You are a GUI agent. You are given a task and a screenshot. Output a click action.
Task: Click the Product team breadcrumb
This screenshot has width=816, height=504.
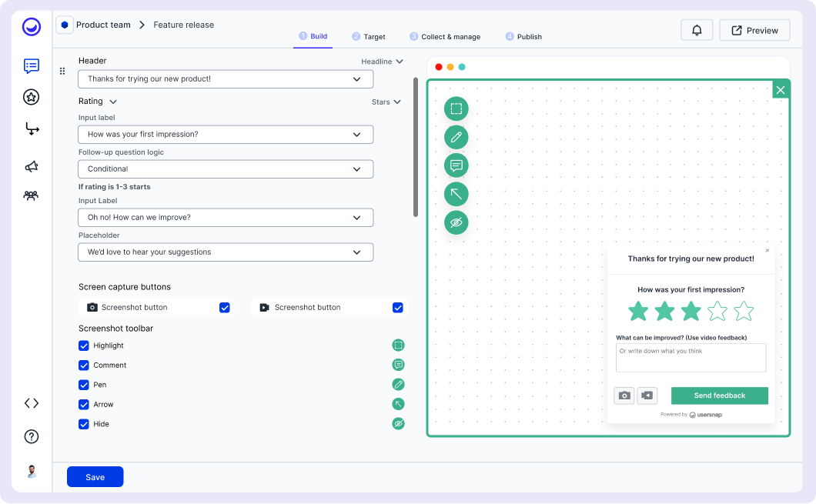coord(103,25)
